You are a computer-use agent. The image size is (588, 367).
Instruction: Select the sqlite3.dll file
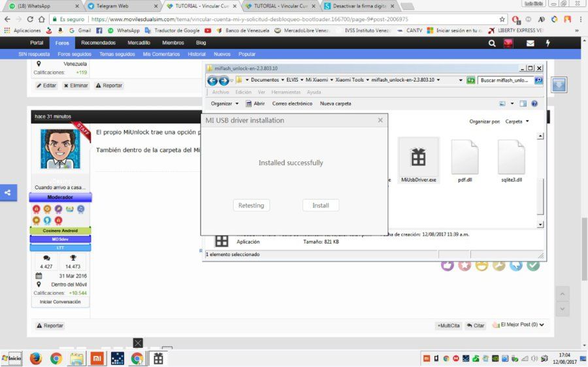(511, 160)
